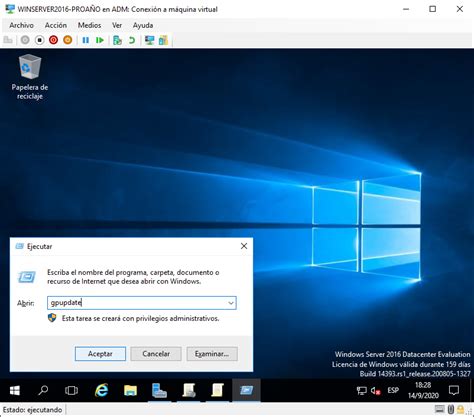
Task: Click Cancelar in the Ejecutar dialog
Action: click(156, 354)
